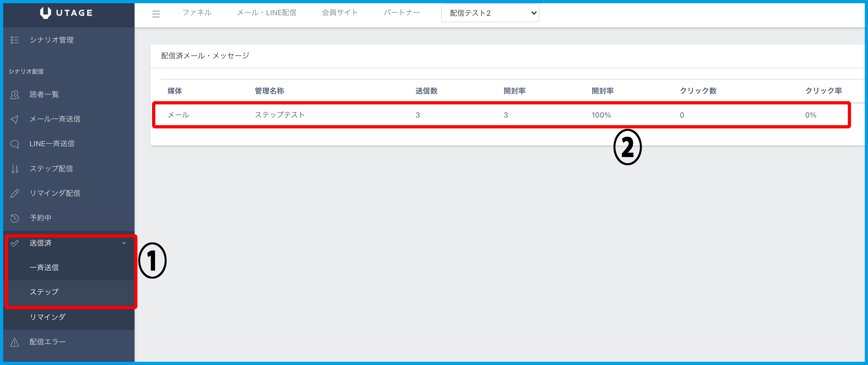Select リマインダ under 送信済 submenu
The image size is (868, 365).
[x=47, y=317]
